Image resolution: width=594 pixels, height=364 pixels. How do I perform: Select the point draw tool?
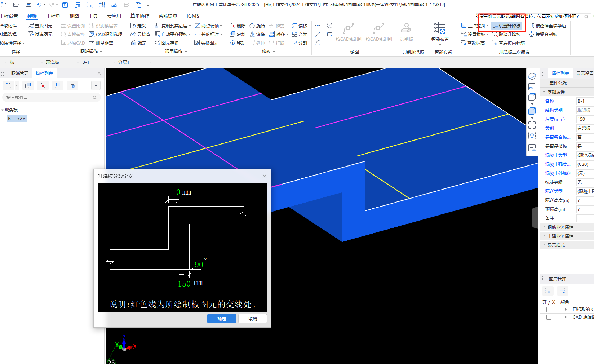click(x=318, y=25)
